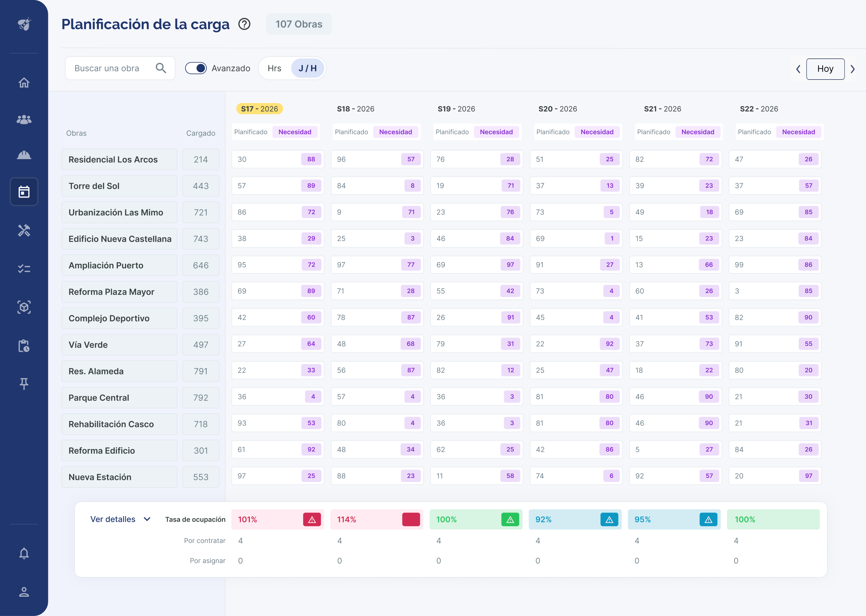Select the S18 - 2026 week header

pyautogui.click(x=355, y=109)
